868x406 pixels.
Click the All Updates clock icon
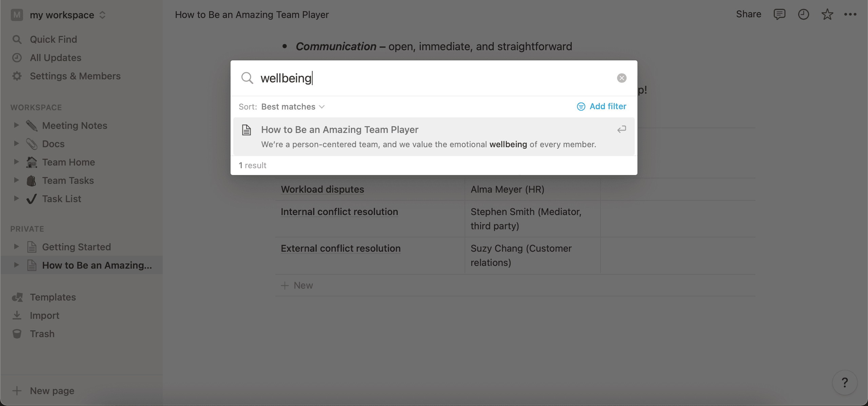tap(17, 58)
